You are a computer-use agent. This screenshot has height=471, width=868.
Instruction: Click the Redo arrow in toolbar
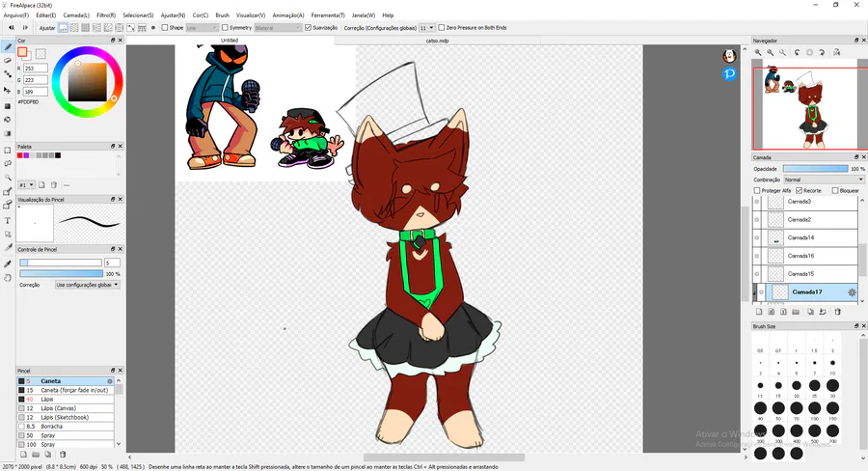coord(25,28)
